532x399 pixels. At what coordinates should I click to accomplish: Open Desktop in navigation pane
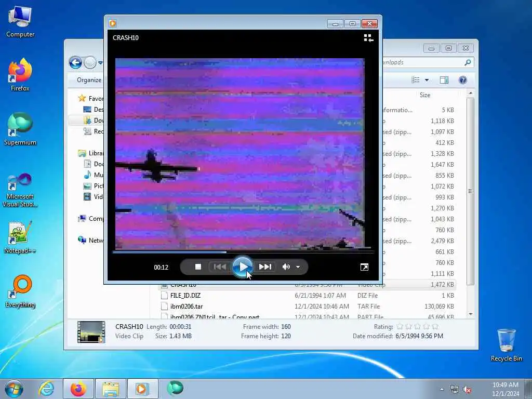(94, 109)
